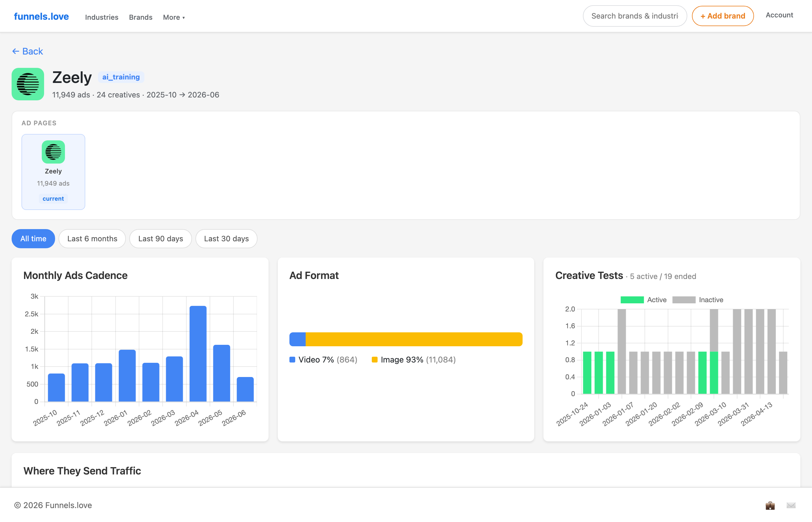Click the Where They Send Traffic heading
Screen dimensions: 812x522
click(x=82, y=471)
